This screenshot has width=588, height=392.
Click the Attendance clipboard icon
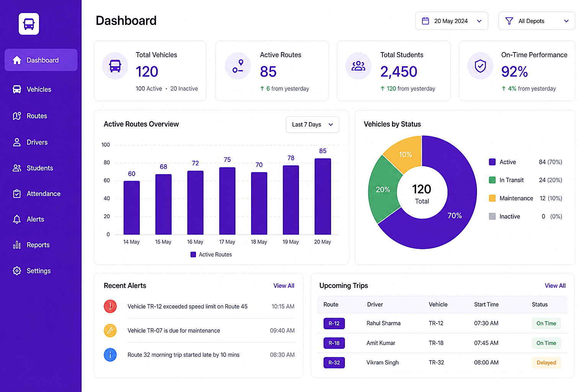[x=17, y=194]
